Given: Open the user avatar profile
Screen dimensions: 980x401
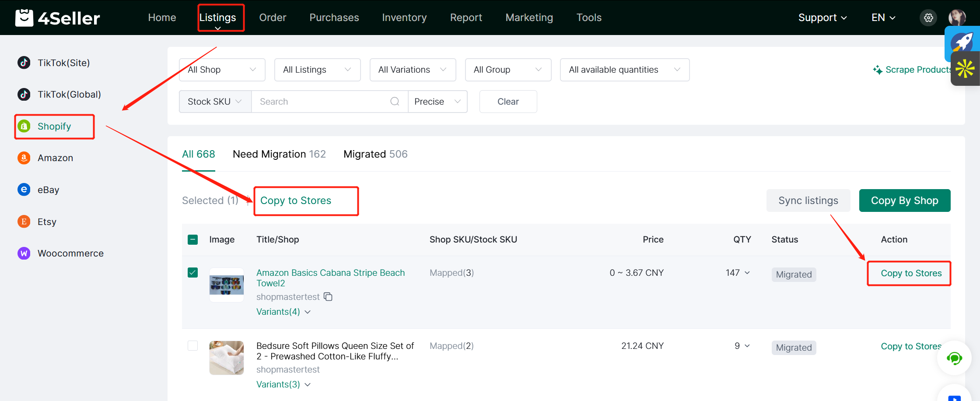Looking at the screenshot, I should click(x=957, y=18).
